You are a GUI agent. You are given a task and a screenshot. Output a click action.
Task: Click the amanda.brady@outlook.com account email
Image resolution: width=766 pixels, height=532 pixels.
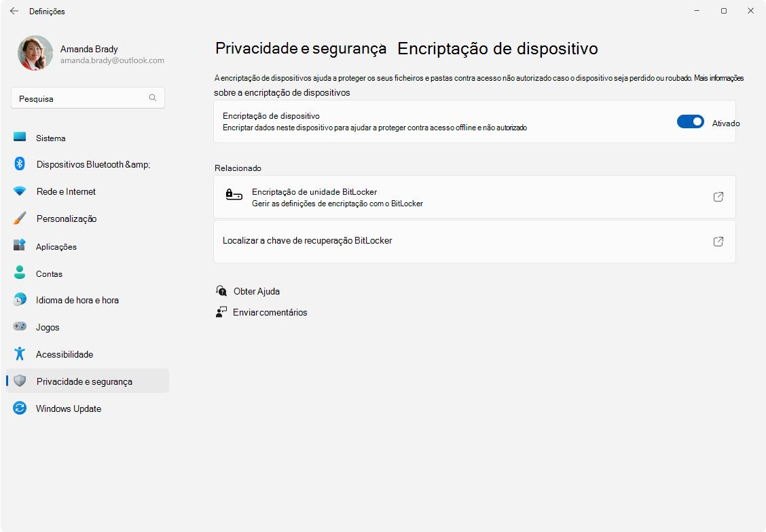112,60
